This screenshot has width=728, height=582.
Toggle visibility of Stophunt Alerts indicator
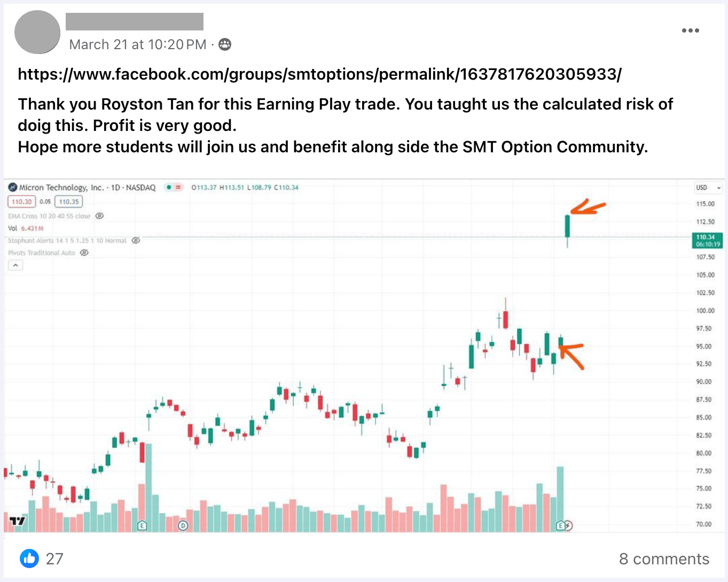(x=136, y=240)
